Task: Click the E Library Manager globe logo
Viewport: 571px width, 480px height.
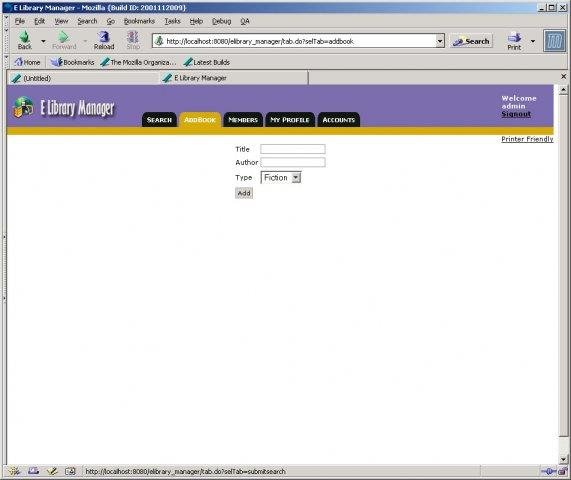Action: tap(23, 107)
